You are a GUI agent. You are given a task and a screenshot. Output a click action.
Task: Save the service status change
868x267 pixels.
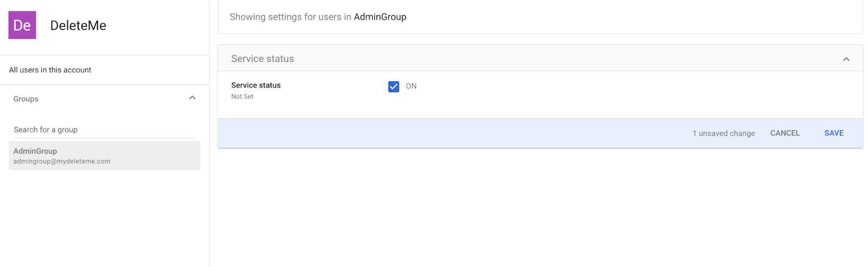click(x=834, y=133)
